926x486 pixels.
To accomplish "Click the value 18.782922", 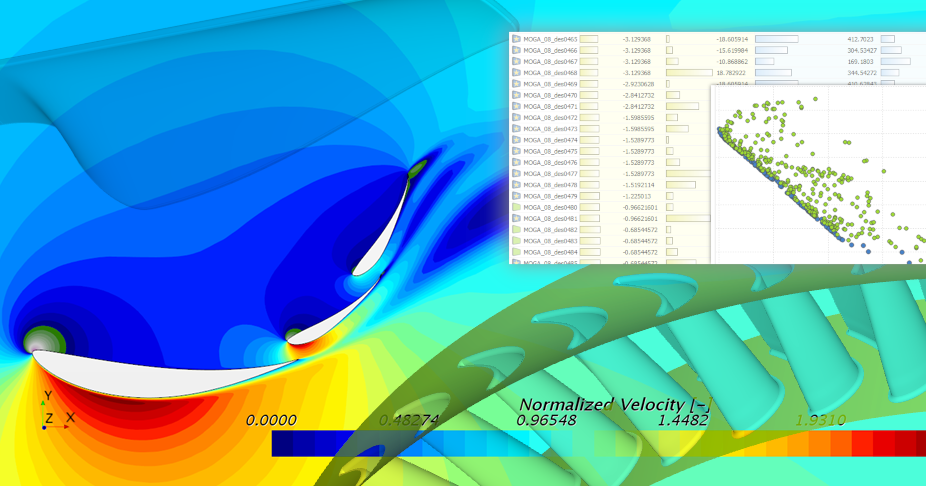I will click(731, 73).
